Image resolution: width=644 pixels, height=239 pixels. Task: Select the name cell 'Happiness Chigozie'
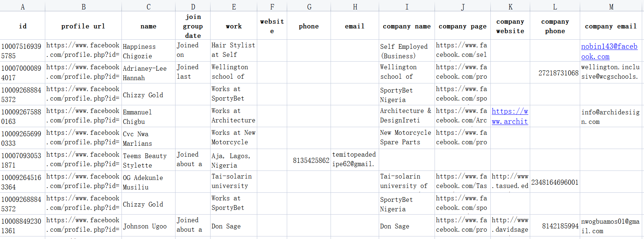click(149, 51)
